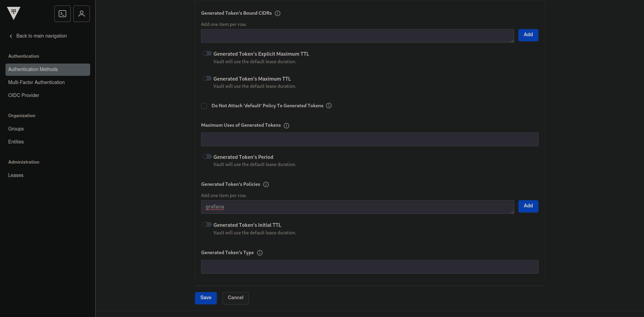Toggle Generated Token's Maximum TTL switch
Screen dimensions: 644x317
[x=207, y=79]
